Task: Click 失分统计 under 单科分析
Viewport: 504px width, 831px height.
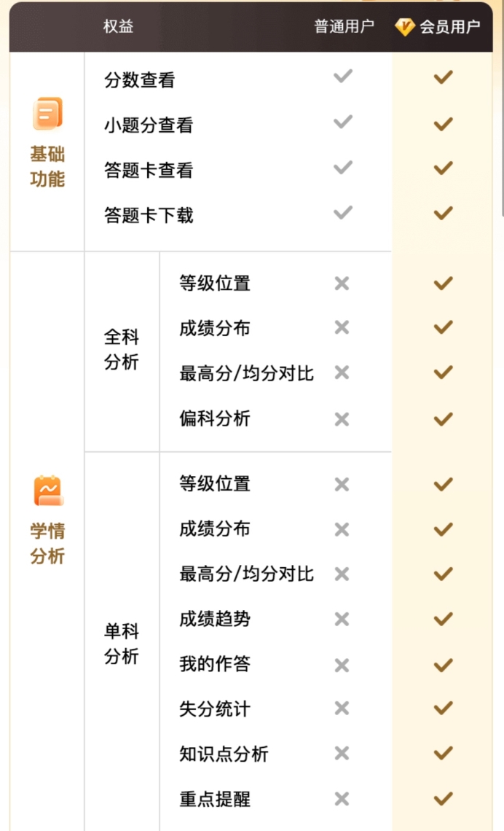Action: [x=214, y=709]
